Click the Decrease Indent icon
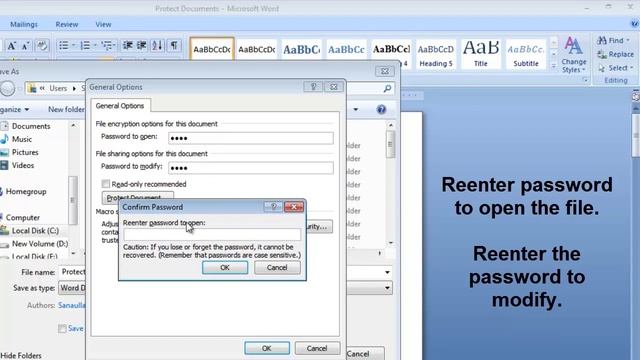 click(128, 45)
